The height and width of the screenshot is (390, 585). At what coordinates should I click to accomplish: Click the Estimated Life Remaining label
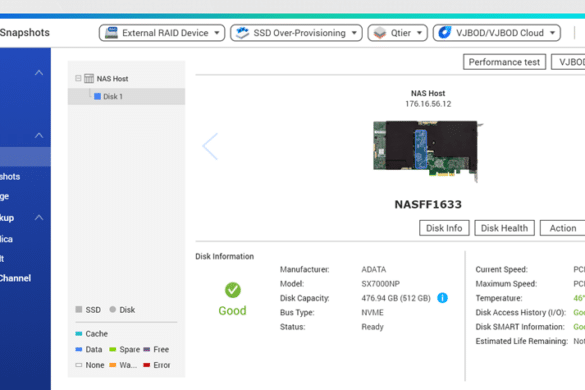(522, 341)
